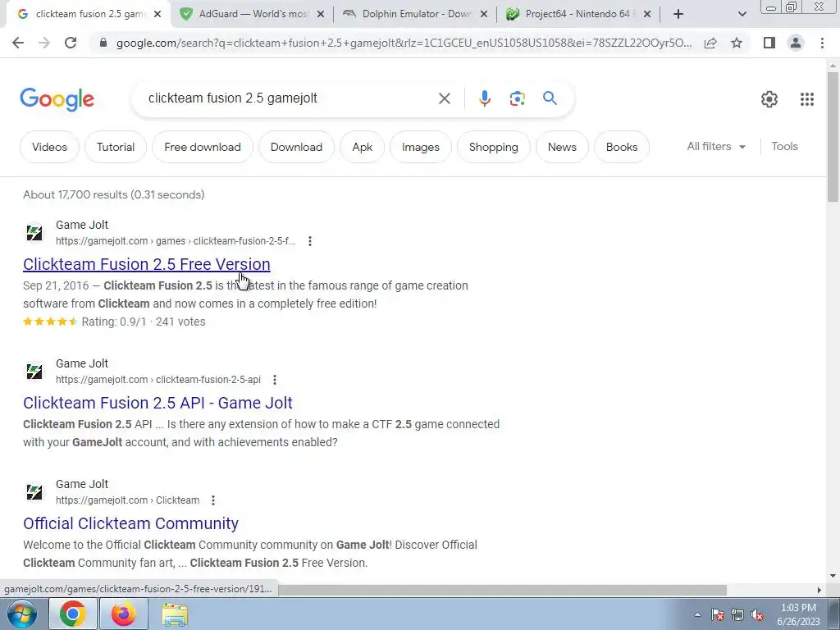Open the network tray icon
The height and width of the screenshot is (630, 840).
point(737,615)
